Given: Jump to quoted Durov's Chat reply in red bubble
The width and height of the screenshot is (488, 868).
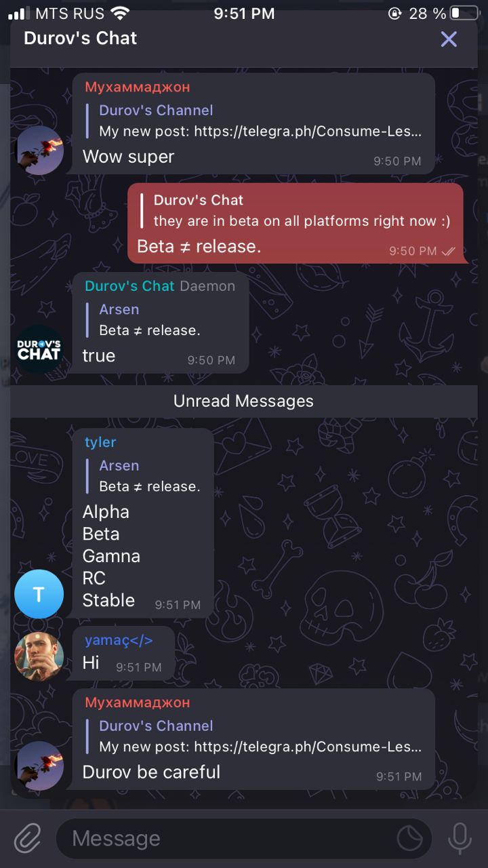Looking at the screenshot, I should (296, 210).
